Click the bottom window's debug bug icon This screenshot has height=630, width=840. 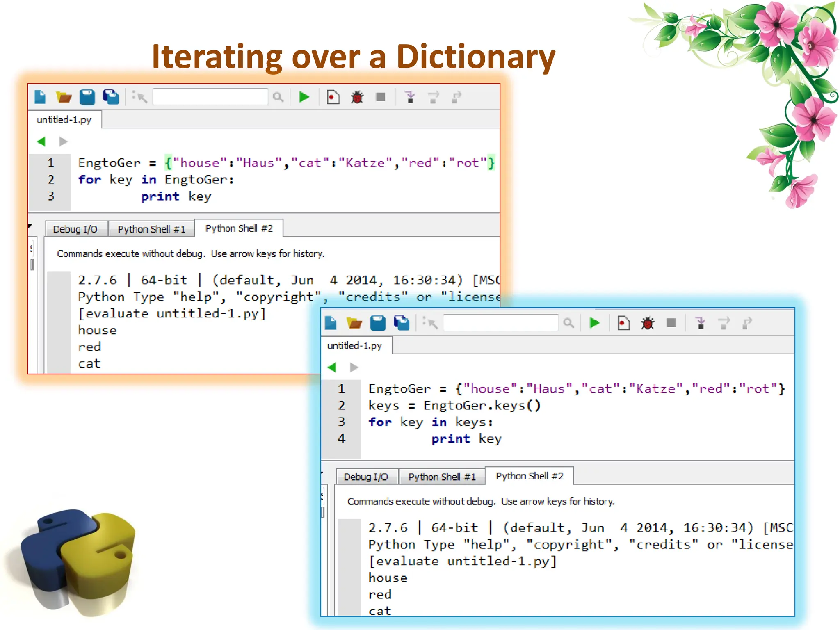pyautogui.click(x=648, y=323)
